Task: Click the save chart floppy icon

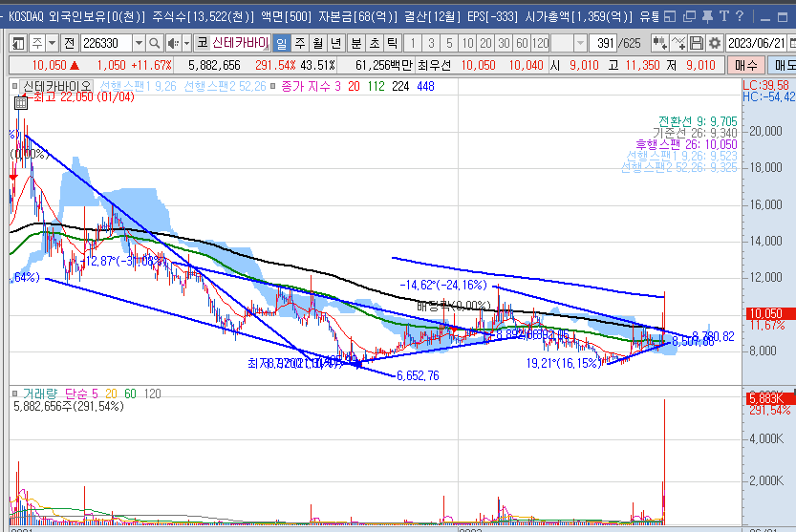Action: (x=697, y=43)
